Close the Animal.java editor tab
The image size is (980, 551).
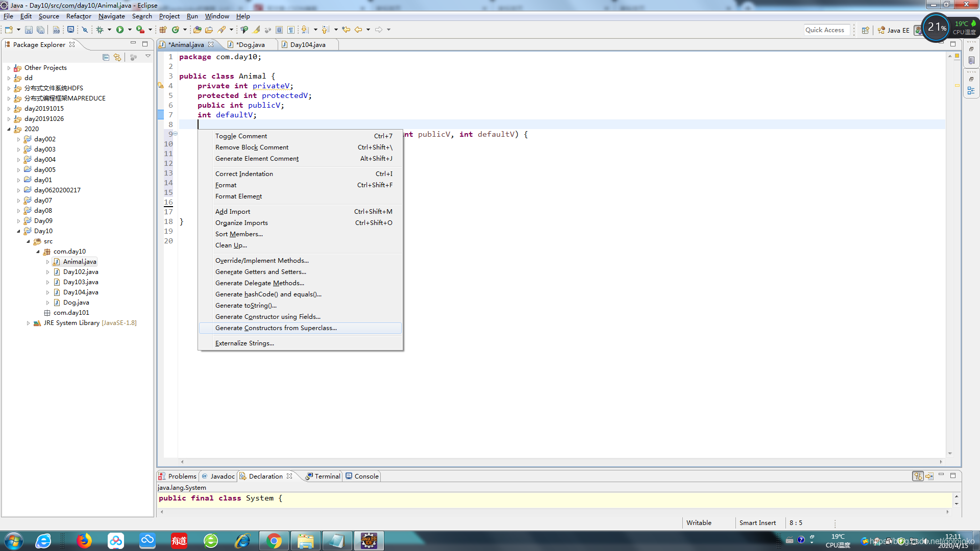pyautogui.click(x=211, y=44)
